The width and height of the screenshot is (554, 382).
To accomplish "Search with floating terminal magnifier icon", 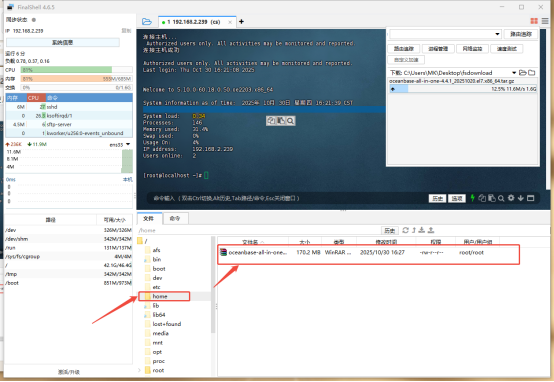I will click(x=290, y=121).
